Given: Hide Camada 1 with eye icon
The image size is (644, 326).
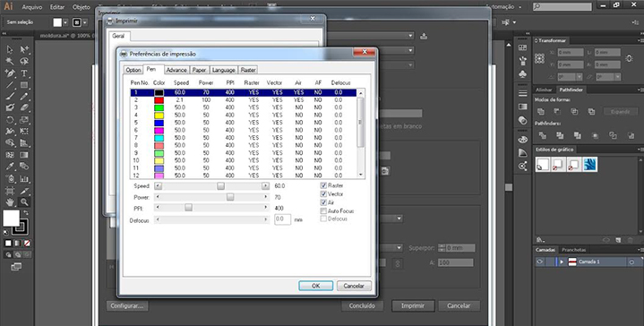Looking at the screenshot, I should [x=540, y=262].
